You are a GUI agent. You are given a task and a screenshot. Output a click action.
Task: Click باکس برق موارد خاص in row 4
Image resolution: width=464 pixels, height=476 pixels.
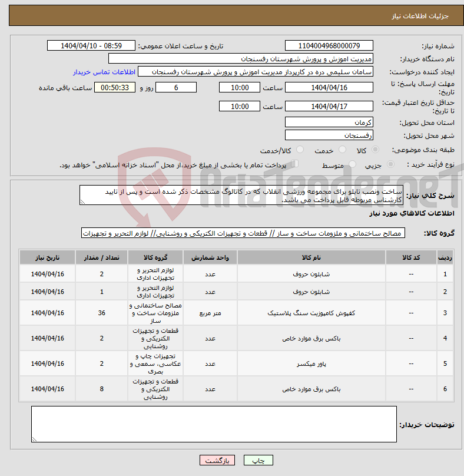[311, 338]
